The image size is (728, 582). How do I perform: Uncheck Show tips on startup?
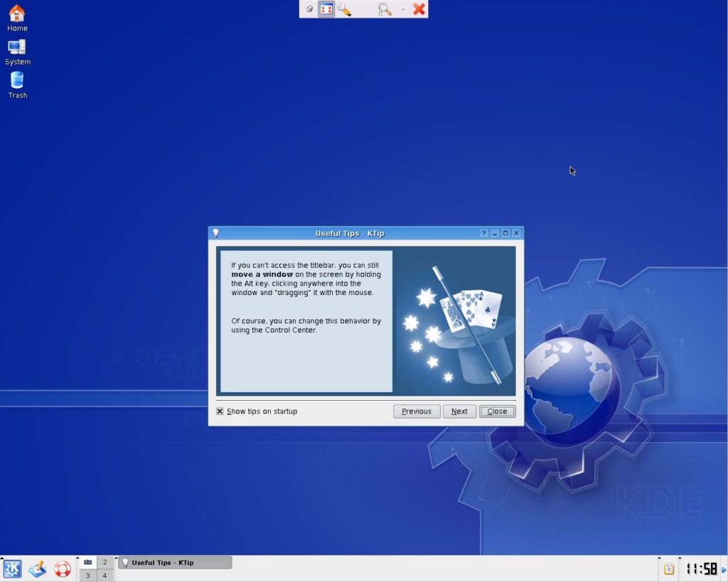(x=220, y=411)
